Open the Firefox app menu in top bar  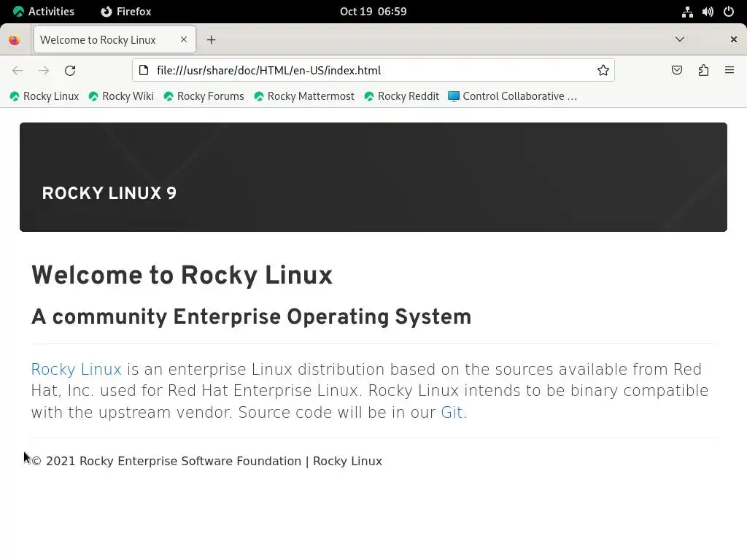click(126, 12)
